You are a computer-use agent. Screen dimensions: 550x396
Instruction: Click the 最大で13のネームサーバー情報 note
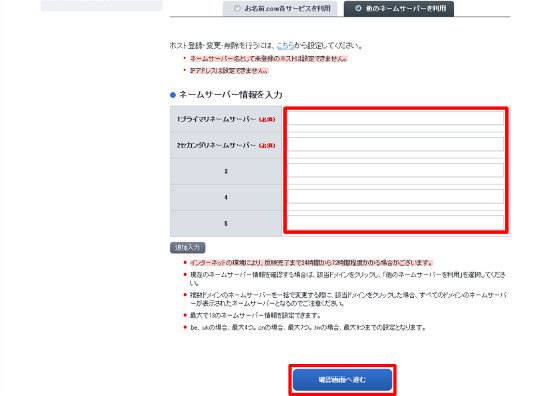point(255,315)
